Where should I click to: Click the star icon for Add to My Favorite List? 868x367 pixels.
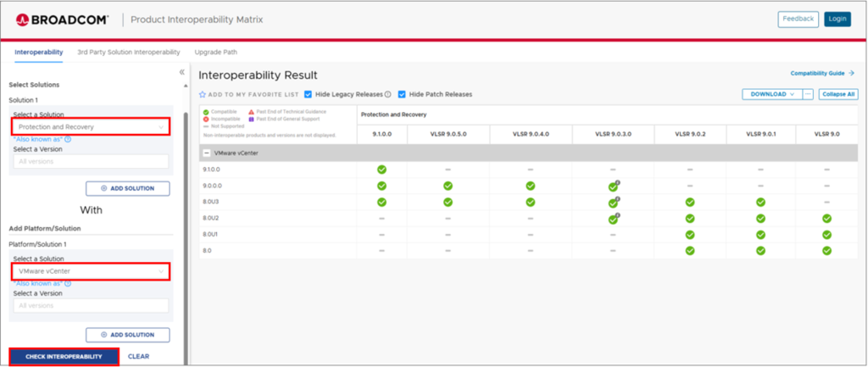202,95
